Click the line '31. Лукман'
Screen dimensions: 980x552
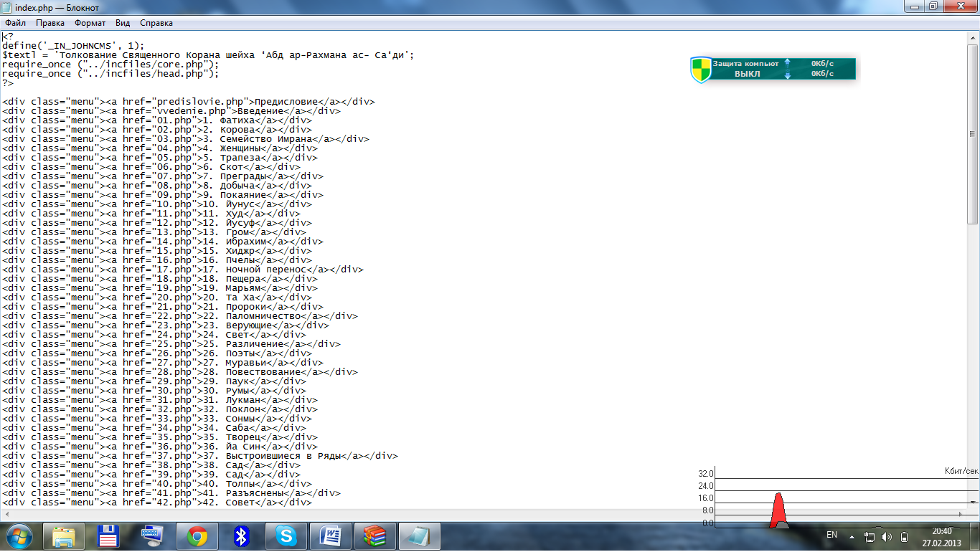(160, 400)
